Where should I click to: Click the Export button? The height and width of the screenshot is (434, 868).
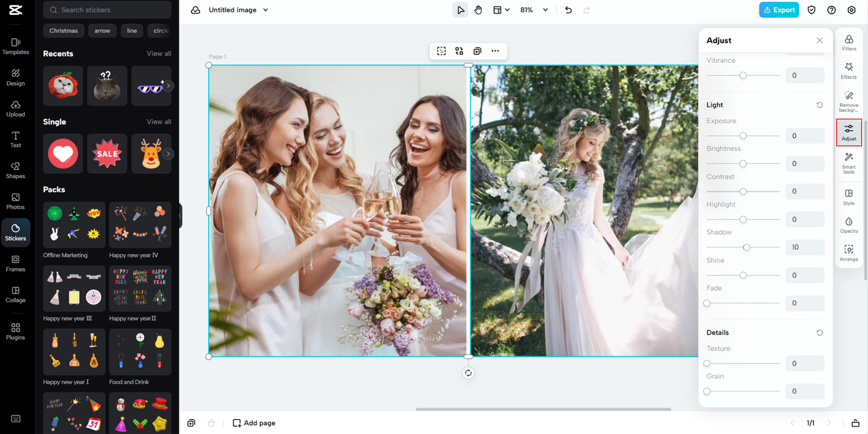click(x=779, y=10)
